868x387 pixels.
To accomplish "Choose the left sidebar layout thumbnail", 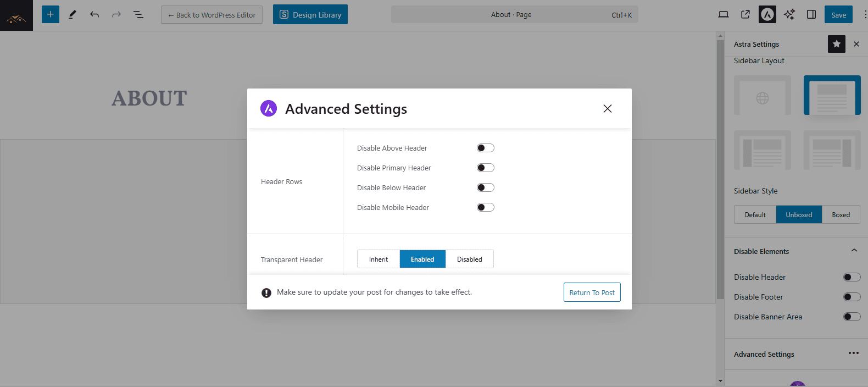I will (x=763, y=150).
